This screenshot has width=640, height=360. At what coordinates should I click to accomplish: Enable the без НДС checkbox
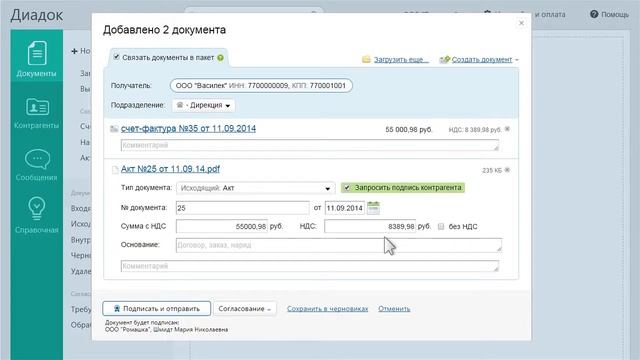point(441,226)
